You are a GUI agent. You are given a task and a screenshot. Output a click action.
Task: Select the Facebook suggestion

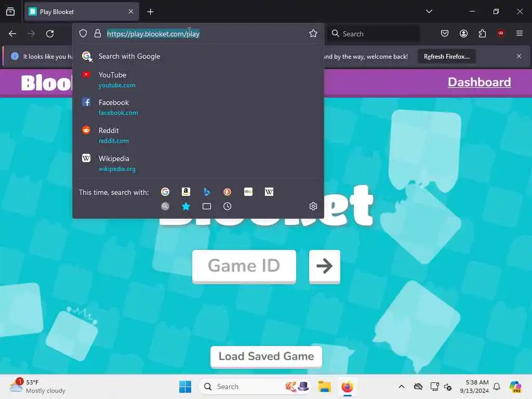198,107
